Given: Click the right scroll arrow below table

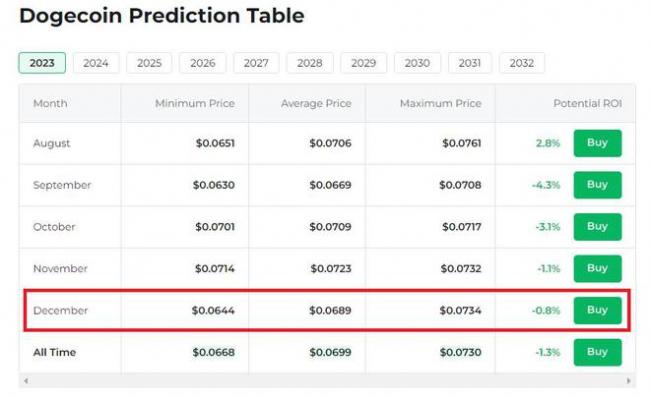Looking at the screenshot, I should pyautogui.click(x=628, y=380).
